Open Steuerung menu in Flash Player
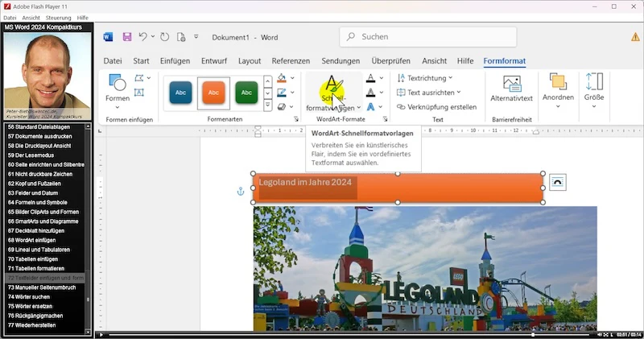644x339 pixels. (x=58, y=18)
